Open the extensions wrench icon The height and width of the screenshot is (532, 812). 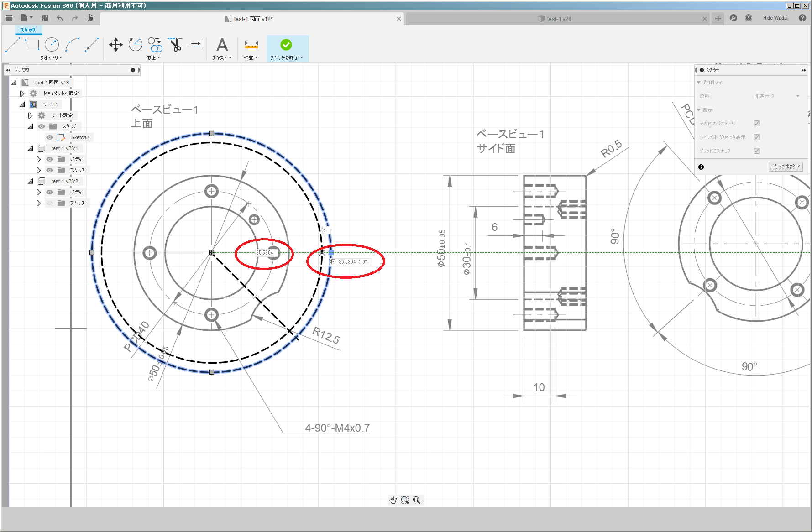tap(733, 18)
